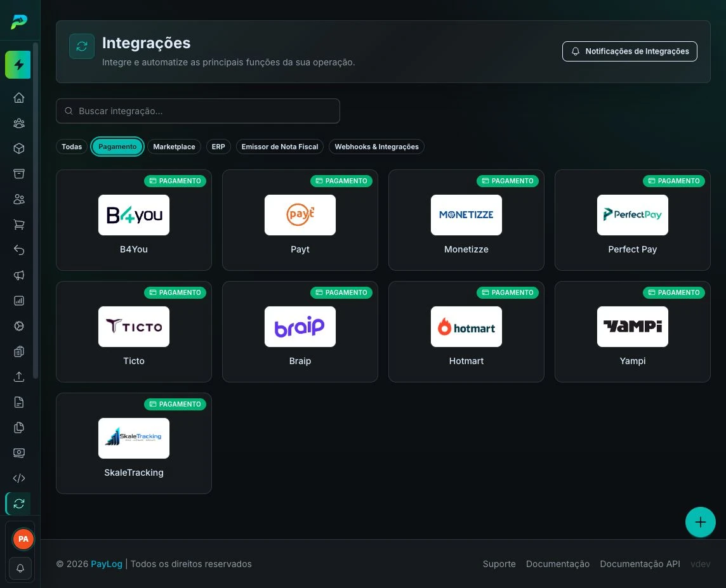Open the gear settings icon in the sidebar
This screenshot has width=726, height=588.
tap(19, 326)
